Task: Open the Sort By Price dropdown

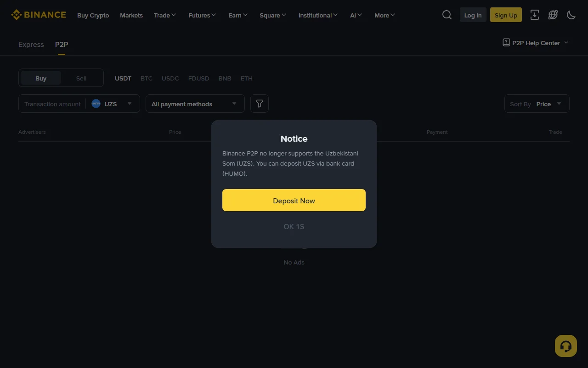Action: [x=537, y=103]
